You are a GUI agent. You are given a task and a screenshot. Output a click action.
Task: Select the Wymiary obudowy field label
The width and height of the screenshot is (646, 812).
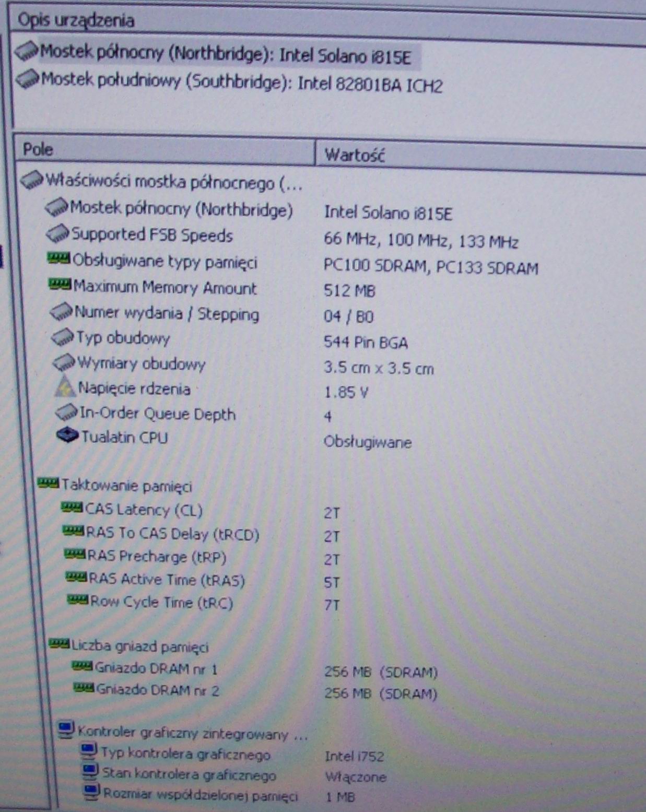142,363
